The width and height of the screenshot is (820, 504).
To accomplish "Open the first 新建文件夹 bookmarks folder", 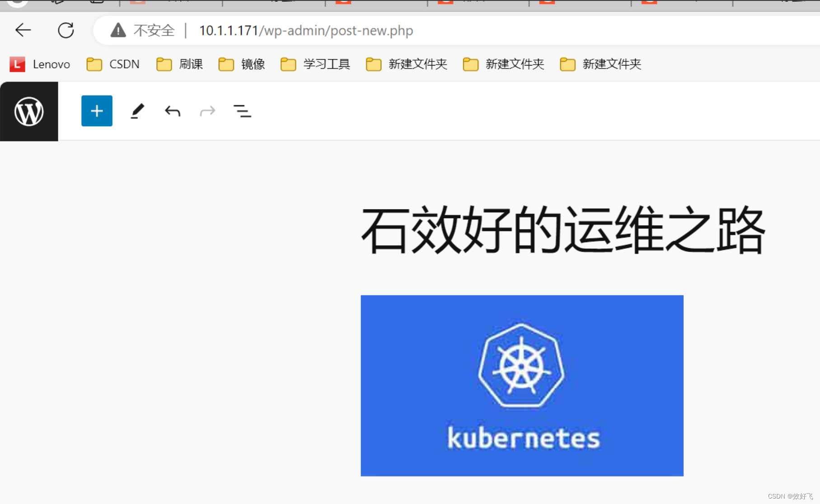I will tap(407, 64).
